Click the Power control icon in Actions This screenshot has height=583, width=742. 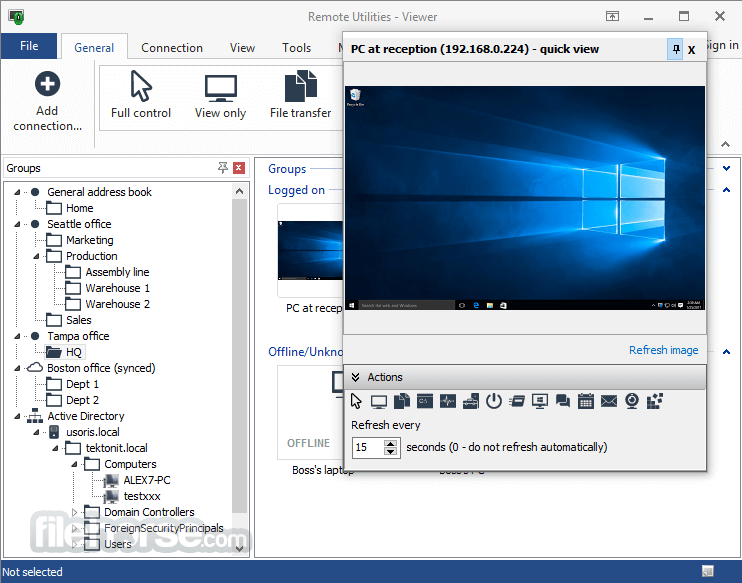click(494, 401)
